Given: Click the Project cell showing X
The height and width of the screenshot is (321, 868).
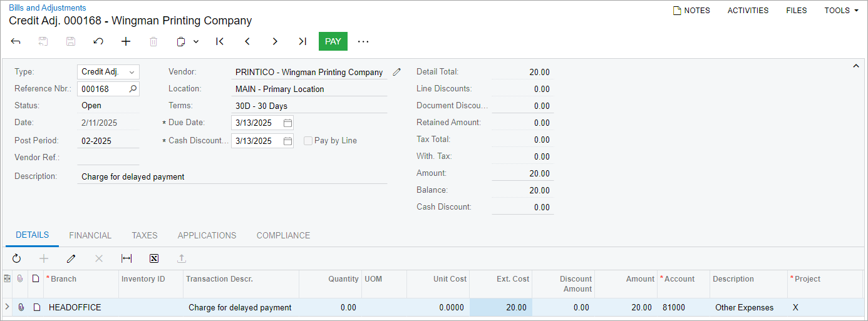Looking at the screenshot, I should (825, 307).
